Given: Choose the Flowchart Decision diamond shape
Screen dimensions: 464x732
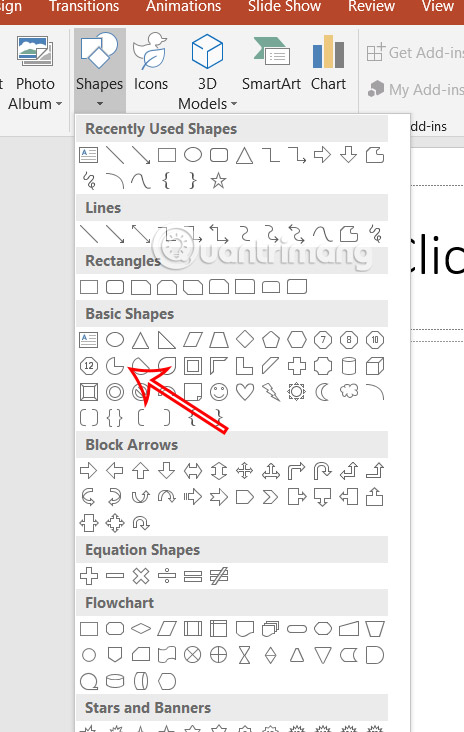Looking at the screenshot, I should [x=141, y=629].
